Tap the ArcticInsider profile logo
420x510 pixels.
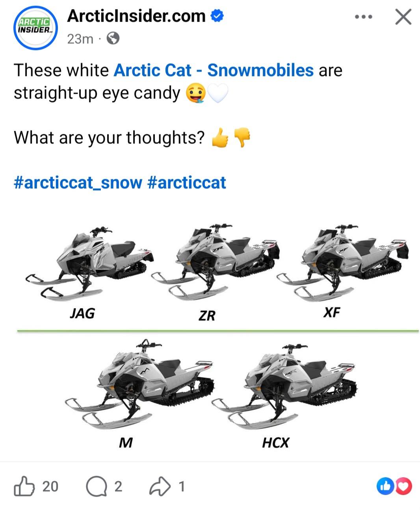[35, 28]
